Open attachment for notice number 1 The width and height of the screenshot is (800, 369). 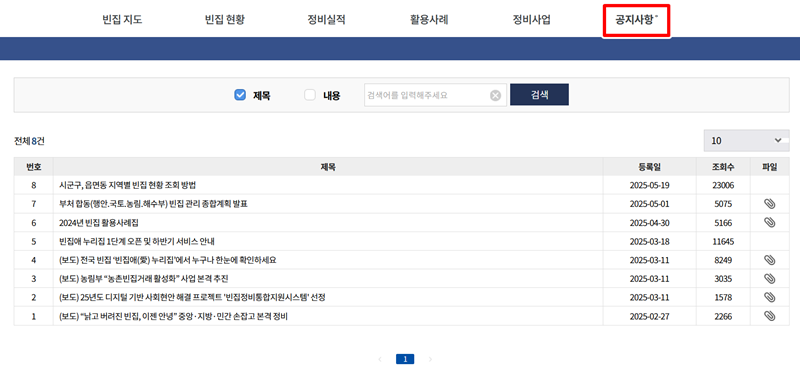click(x=769, y=316)
